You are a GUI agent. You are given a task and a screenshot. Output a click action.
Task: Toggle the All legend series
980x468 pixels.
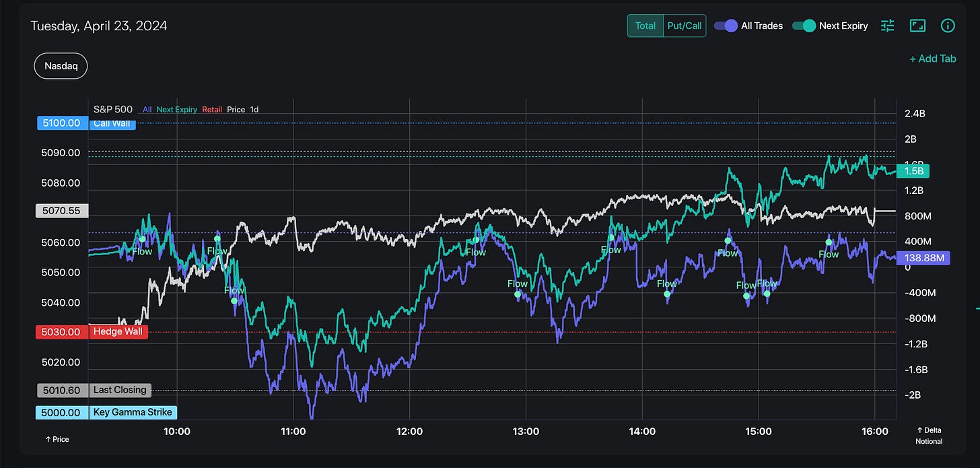[147, 109]
